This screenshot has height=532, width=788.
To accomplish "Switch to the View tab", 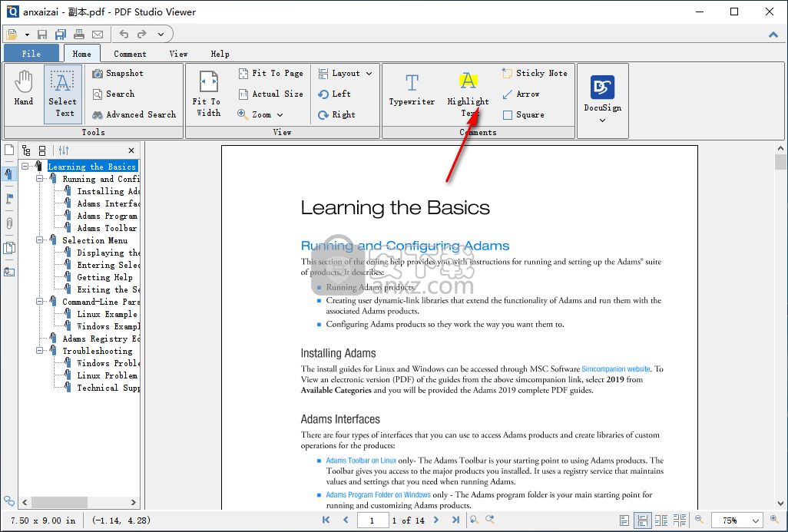I will click(x=178, y=54).
